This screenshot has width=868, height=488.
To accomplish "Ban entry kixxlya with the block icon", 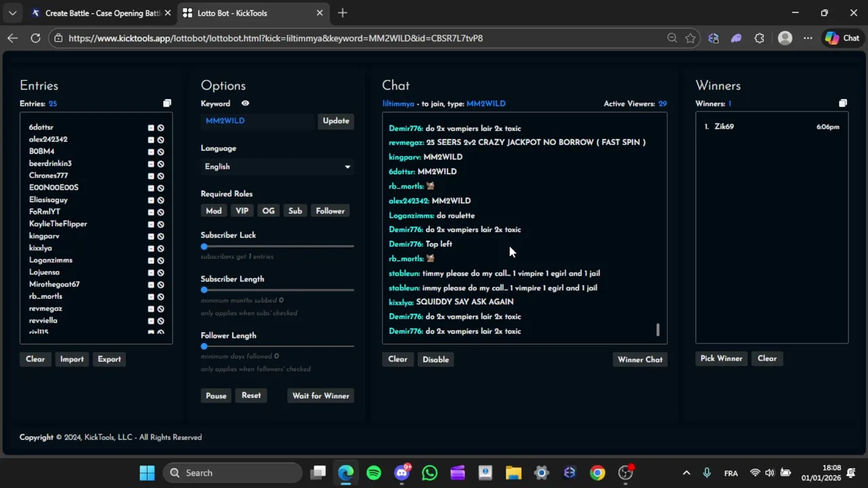I will coord(161,249).
